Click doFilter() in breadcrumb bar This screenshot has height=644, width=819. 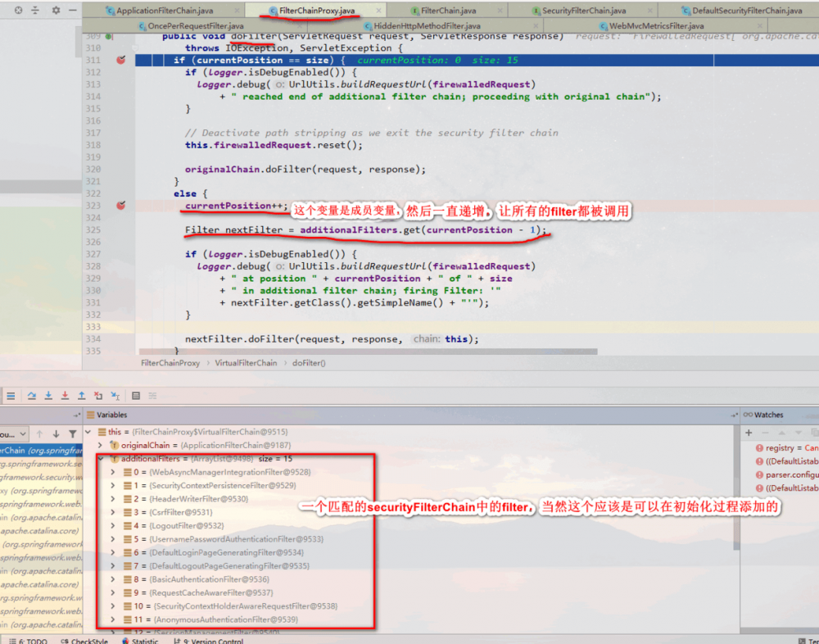click(x=309, y=363)
